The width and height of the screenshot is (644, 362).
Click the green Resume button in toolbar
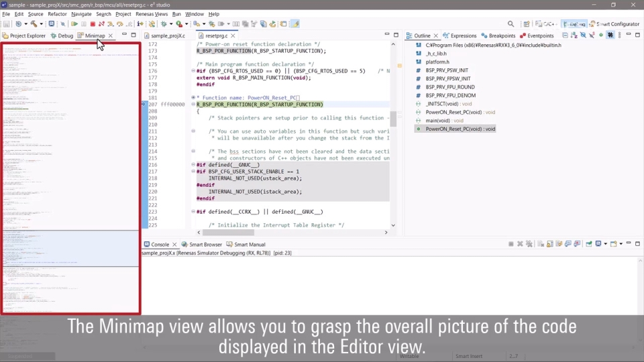coord(74,24)
